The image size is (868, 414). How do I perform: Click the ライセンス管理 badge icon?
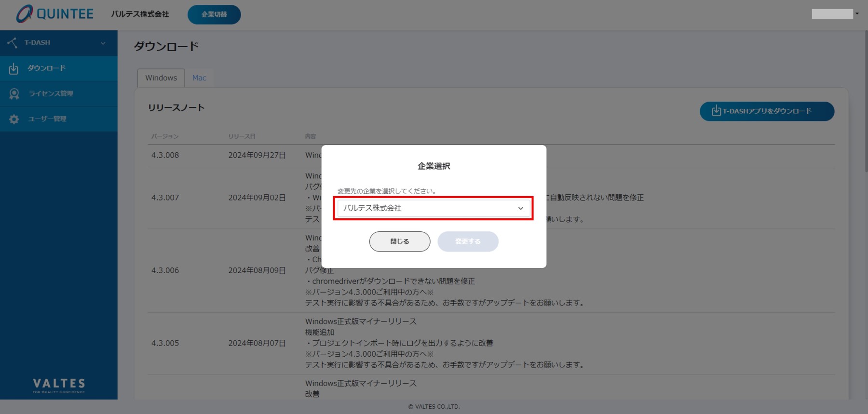coord(14,93)
